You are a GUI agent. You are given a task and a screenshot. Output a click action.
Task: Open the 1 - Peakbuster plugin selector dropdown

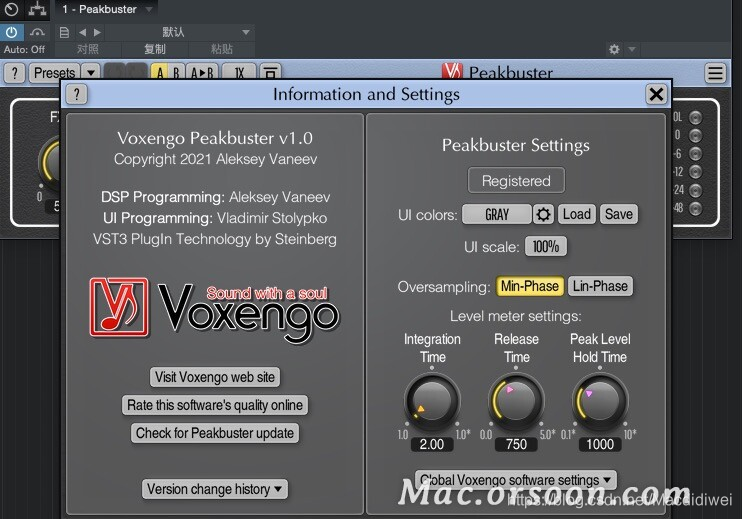click(108, 9)
